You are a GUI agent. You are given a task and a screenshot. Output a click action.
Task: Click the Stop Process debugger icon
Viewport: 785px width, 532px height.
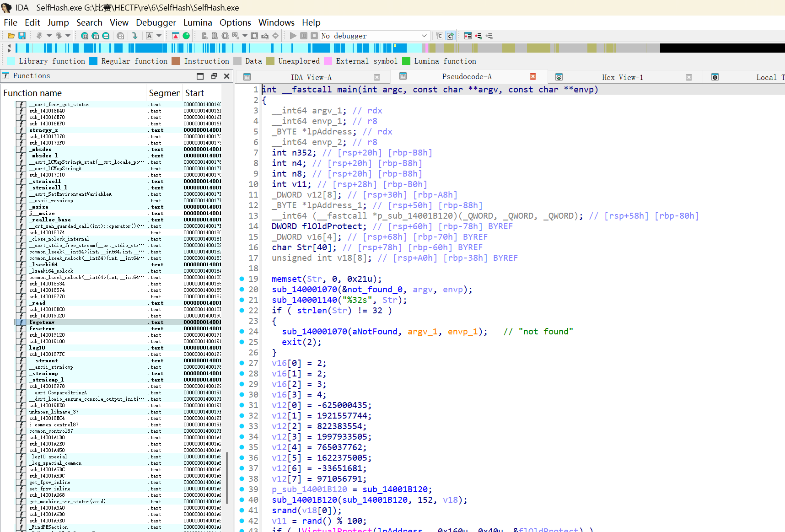pyautogui.click(x=314, y=36)
